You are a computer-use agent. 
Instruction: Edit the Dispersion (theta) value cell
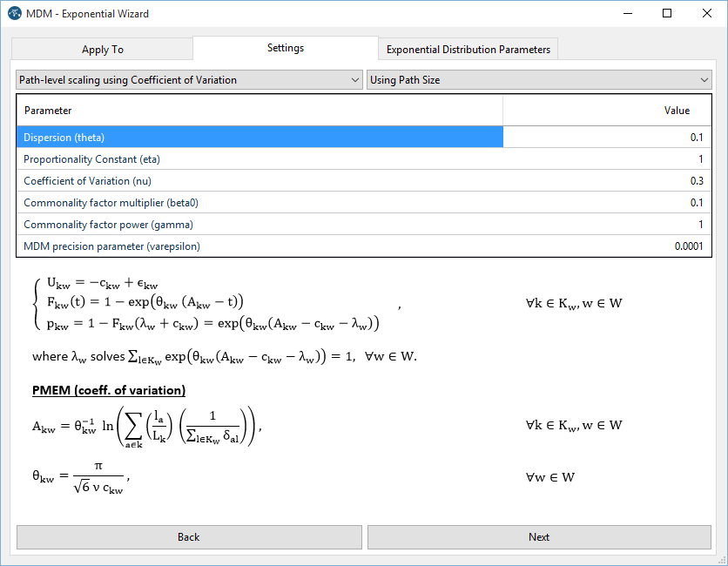pyautogui.click(x=606, y=138)
